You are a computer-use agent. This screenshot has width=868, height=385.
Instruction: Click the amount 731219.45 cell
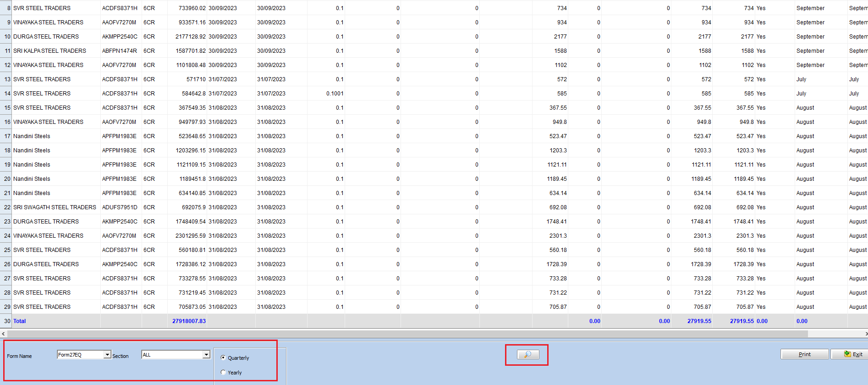(x=187, y=292)
